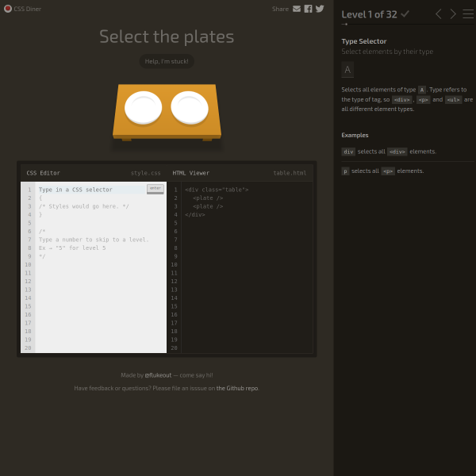Screen dimensions: 476x476
Task: Click the Share label text
Action: 280,9
